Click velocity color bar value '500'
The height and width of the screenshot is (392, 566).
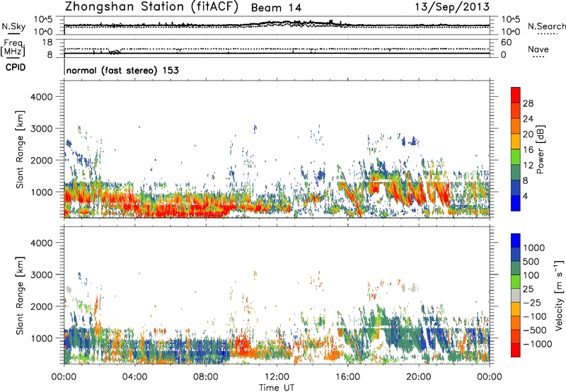pyautogui.click(x=533, y=262)
